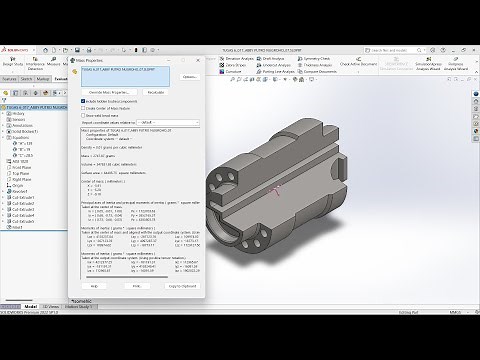This screenshot has width=480, height=360.
Task: Click the selected items box in Mass Properties
Action: 125,76
